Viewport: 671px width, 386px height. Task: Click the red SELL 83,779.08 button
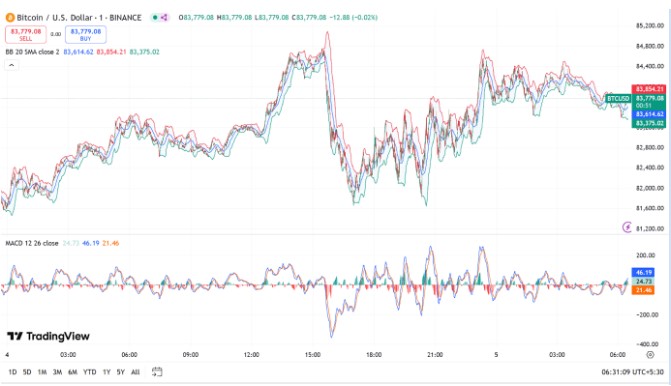click(x=26, y=35)
